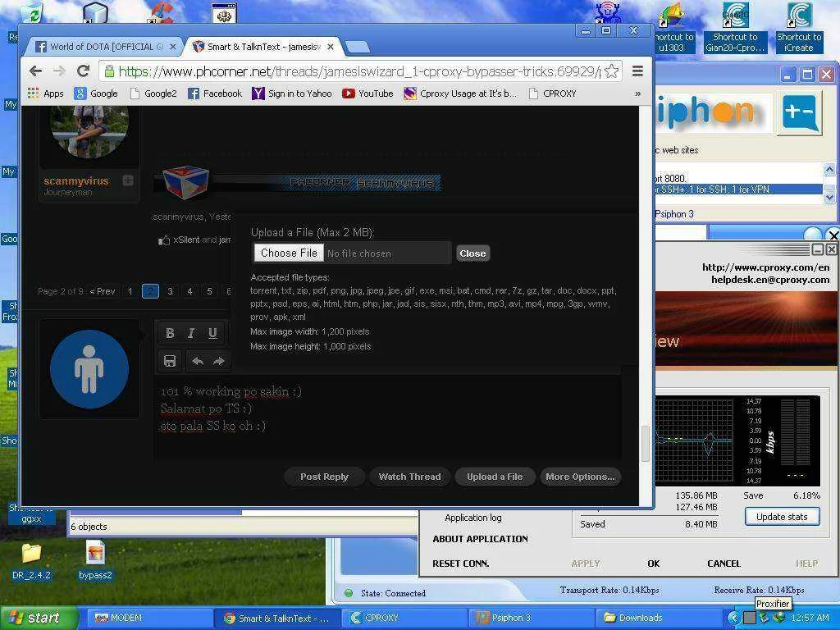Viewport: 840px width, 630px height.
Task: Redo the edit in reply editor
Action: tap(218, 361)
